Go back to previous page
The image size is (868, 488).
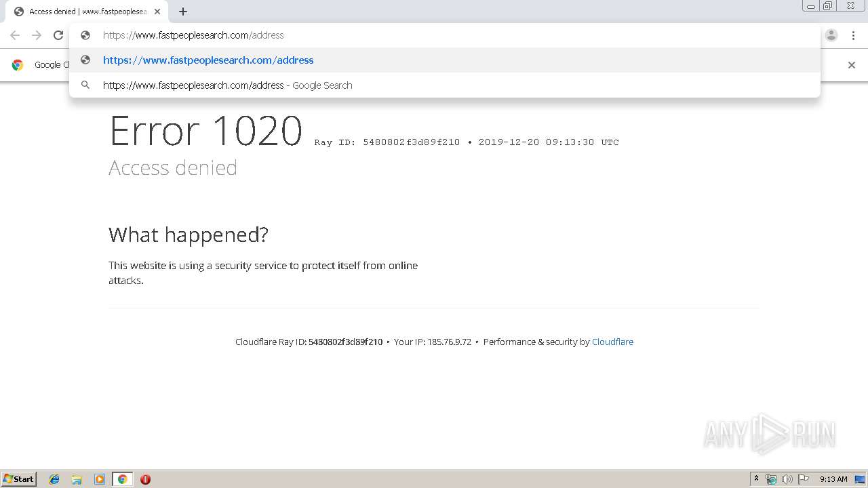coord(15,35)
